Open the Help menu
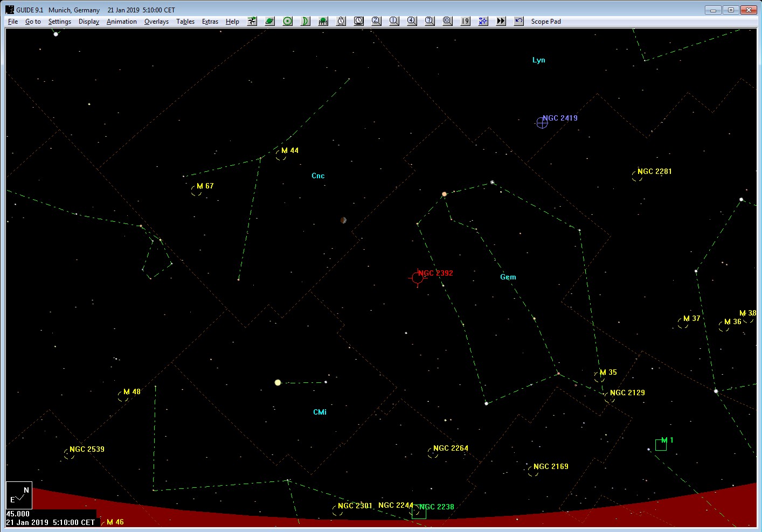 click(232, 22)
